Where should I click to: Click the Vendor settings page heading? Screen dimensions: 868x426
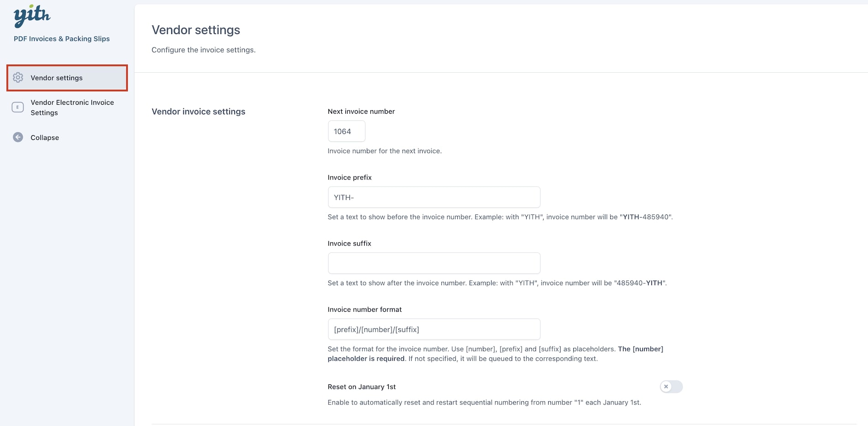tap(196, 30)
